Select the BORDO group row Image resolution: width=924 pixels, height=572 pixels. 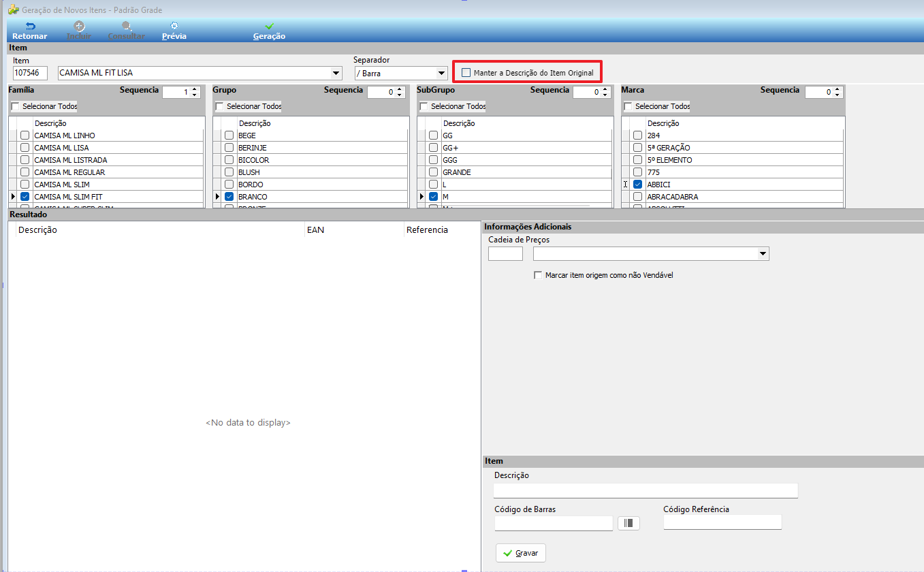pyautogui.click(x=310, y=185)
